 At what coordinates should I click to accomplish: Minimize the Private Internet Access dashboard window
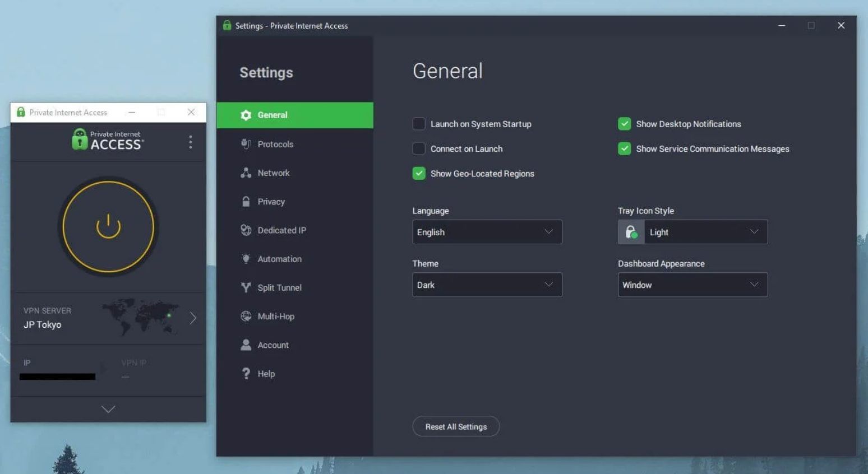pos(132,112)
